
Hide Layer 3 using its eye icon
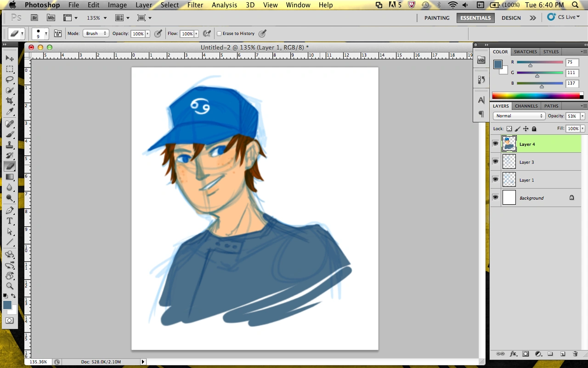(495, 161)
